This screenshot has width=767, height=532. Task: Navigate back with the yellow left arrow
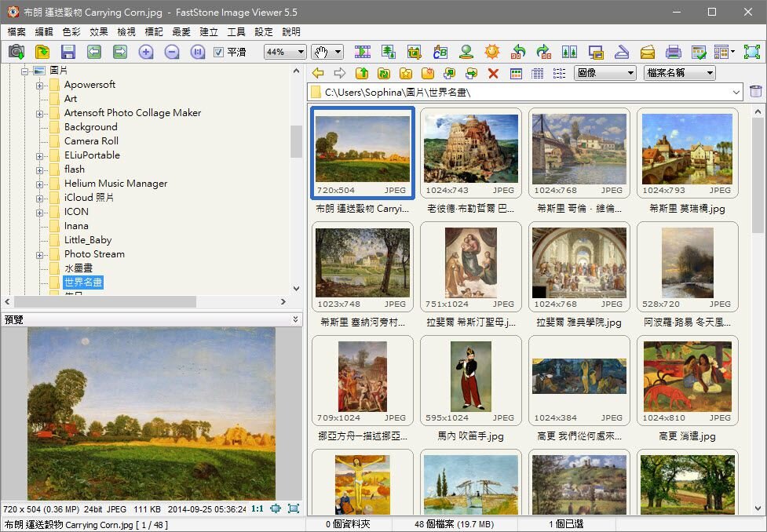pos(318,73)
